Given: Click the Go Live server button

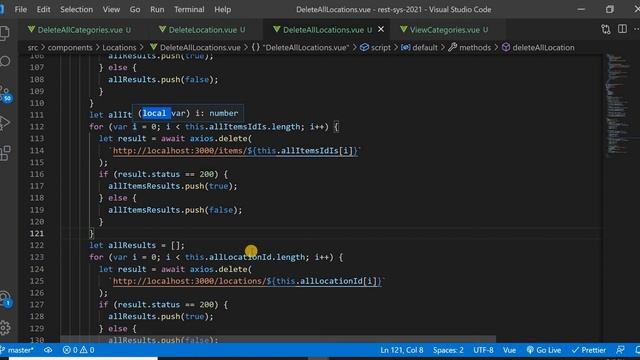Looking at the screenshot, I should coord(544,350).
